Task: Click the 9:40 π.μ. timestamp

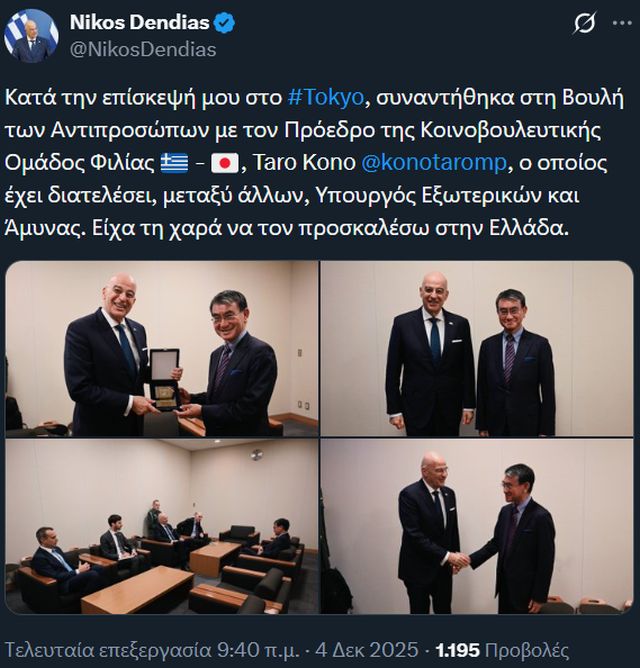Action: [x=256, y=651]
